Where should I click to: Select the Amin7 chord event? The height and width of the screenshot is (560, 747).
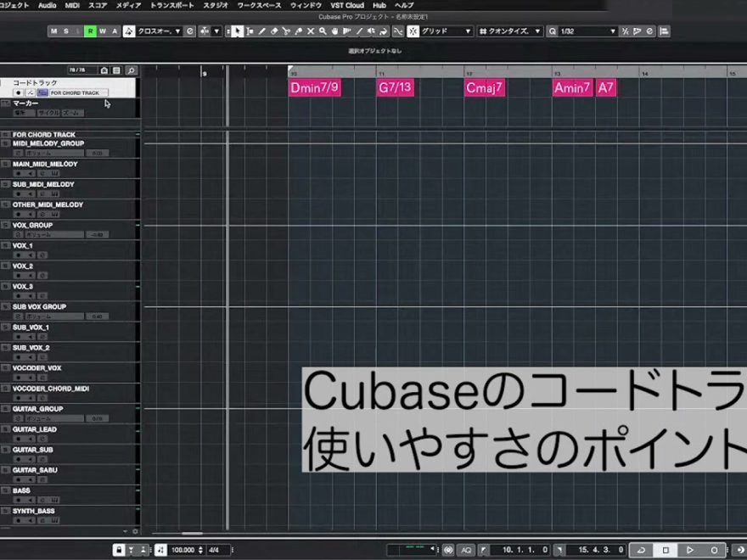coord(572,87)
